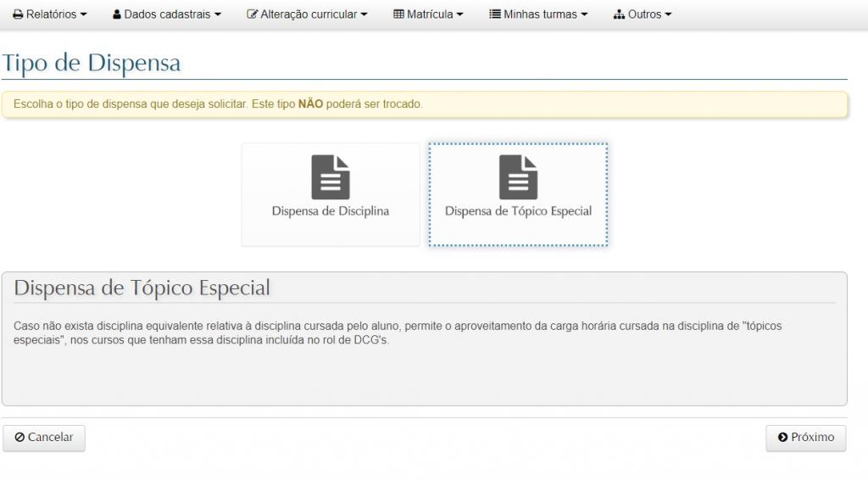Expand the Matrícula dropdown caret
The height and width of the screenshot is (481, 868).
[x=460, y=15]
